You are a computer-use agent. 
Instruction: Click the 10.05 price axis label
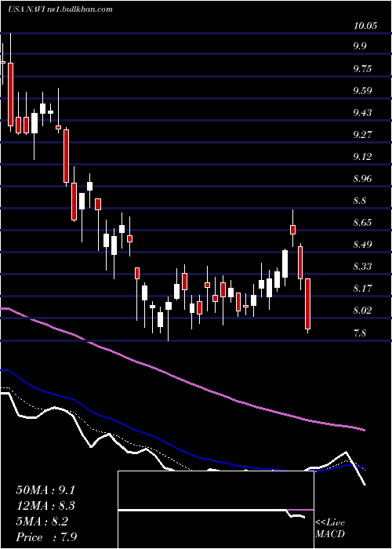(365, 26)
